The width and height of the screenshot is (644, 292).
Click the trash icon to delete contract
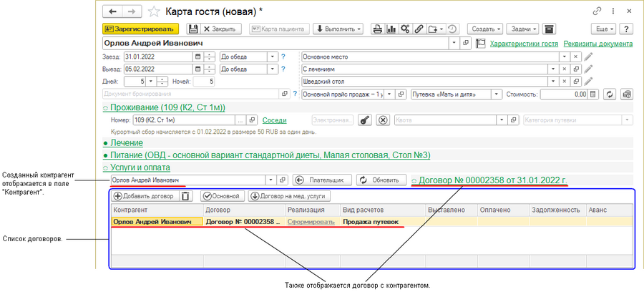(x=185, y=195)
